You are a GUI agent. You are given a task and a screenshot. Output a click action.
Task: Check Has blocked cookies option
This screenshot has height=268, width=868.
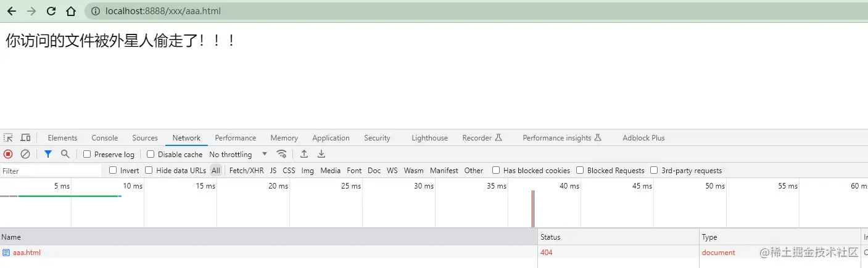coord(496,170)
